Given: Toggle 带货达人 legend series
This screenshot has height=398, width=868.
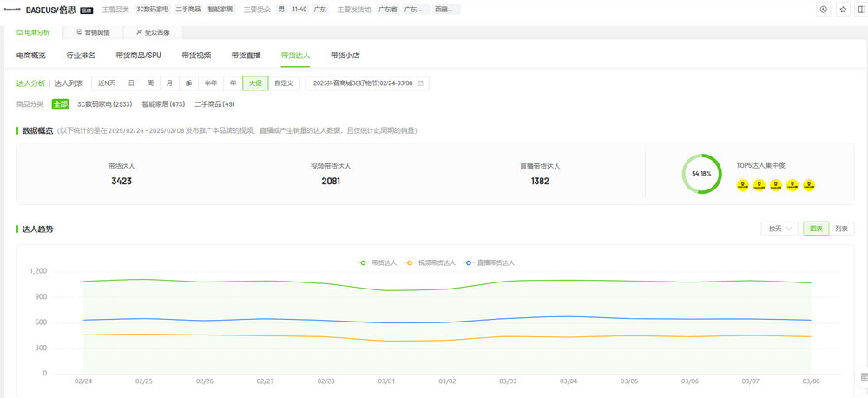Looking at the screenshot, I should (378, 262).
